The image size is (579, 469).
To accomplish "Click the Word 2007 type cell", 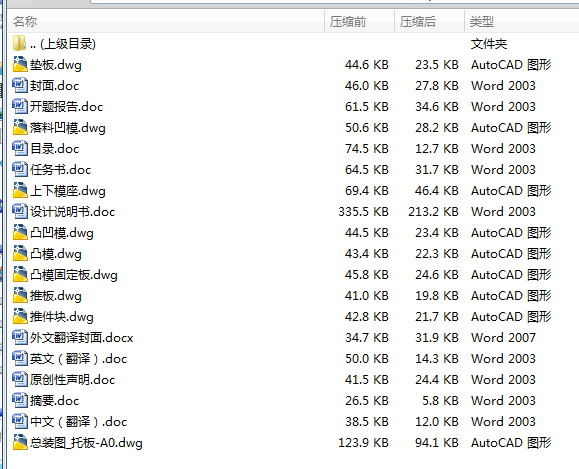I will (x=503, y=338).
